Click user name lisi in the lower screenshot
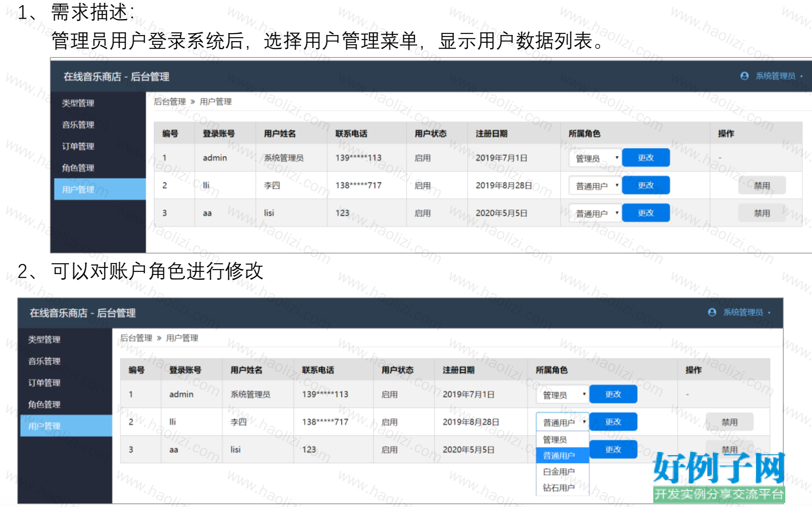The image size is (812, 507). click(x=236, y=450)
